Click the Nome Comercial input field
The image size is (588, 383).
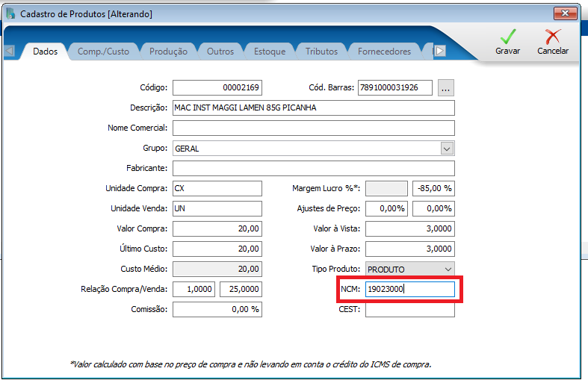point(313,128)
